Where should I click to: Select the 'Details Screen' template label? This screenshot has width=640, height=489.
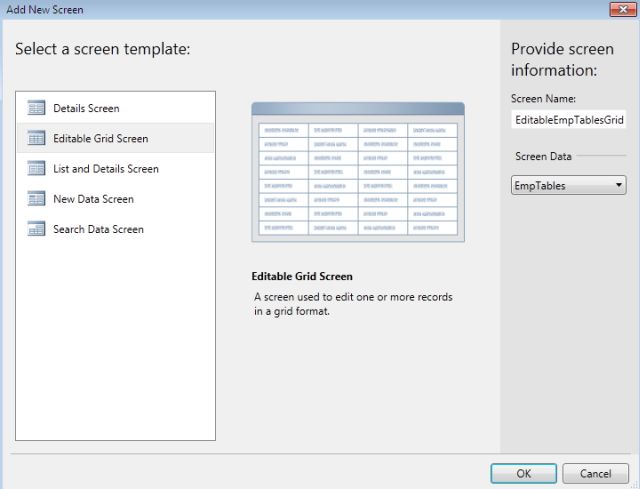coord(86,109)
